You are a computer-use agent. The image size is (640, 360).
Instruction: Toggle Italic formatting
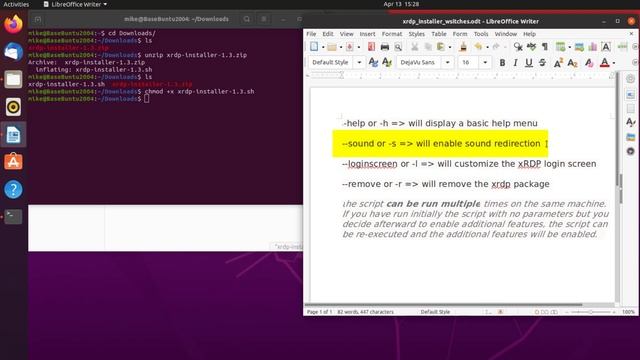516,62
